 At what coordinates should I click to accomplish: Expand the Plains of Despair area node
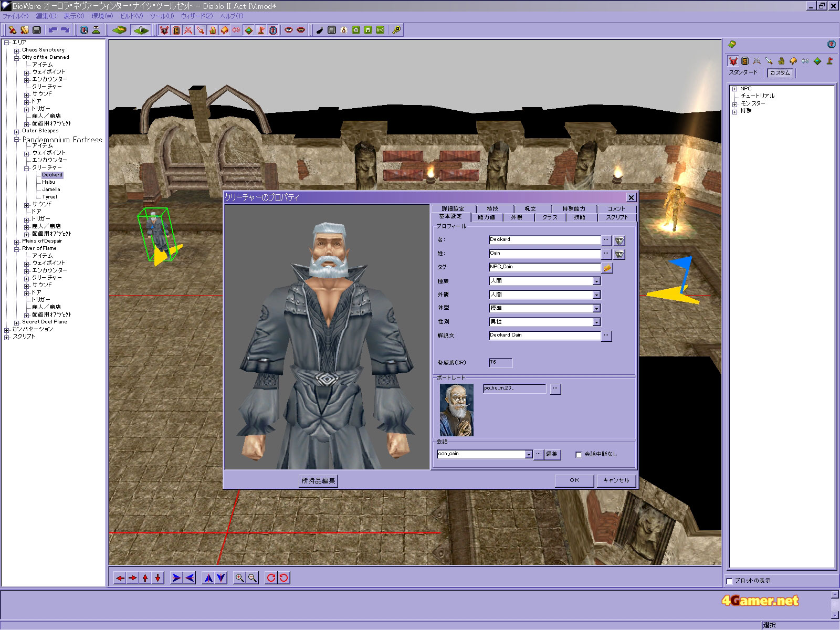[x=16, y=241]
